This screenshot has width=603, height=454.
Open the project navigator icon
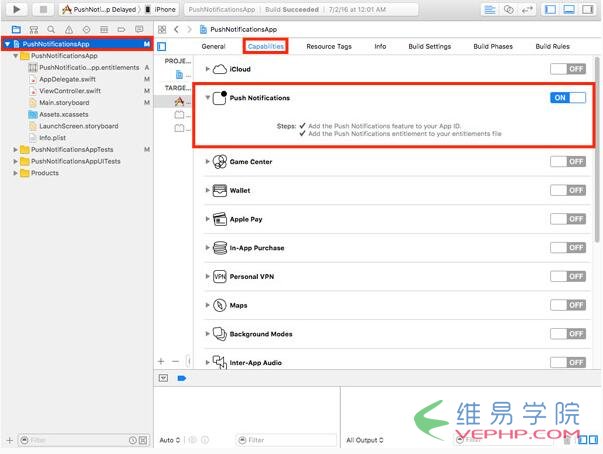tap(16, 30)
